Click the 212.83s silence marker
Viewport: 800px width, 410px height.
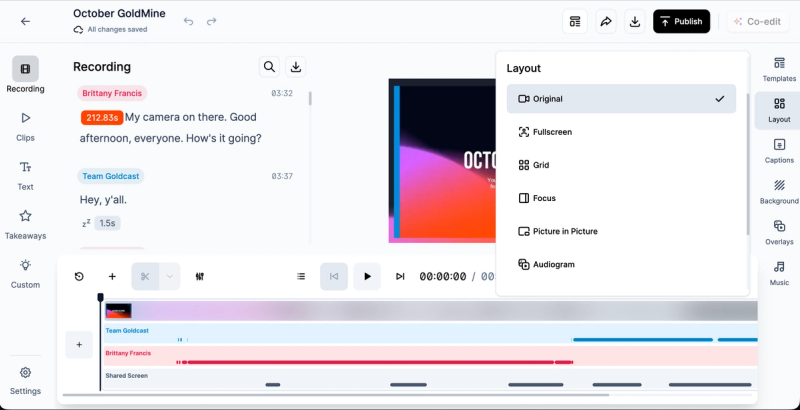[x=102, y=117]
